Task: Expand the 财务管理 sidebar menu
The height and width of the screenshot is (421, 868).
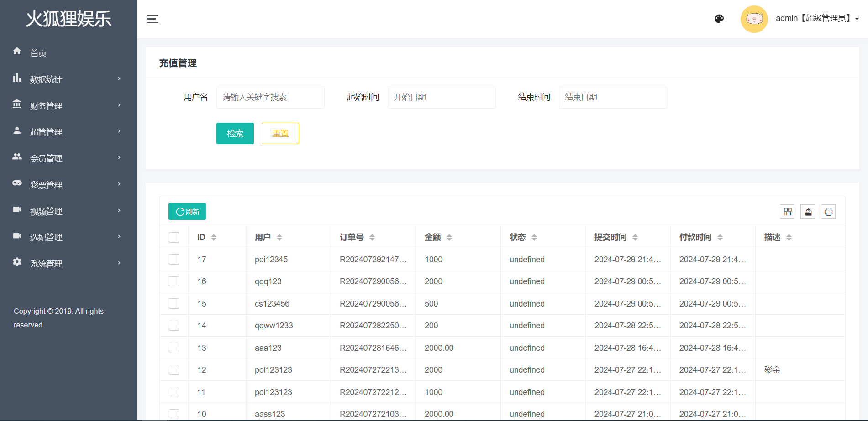Action: pos(68,106)
